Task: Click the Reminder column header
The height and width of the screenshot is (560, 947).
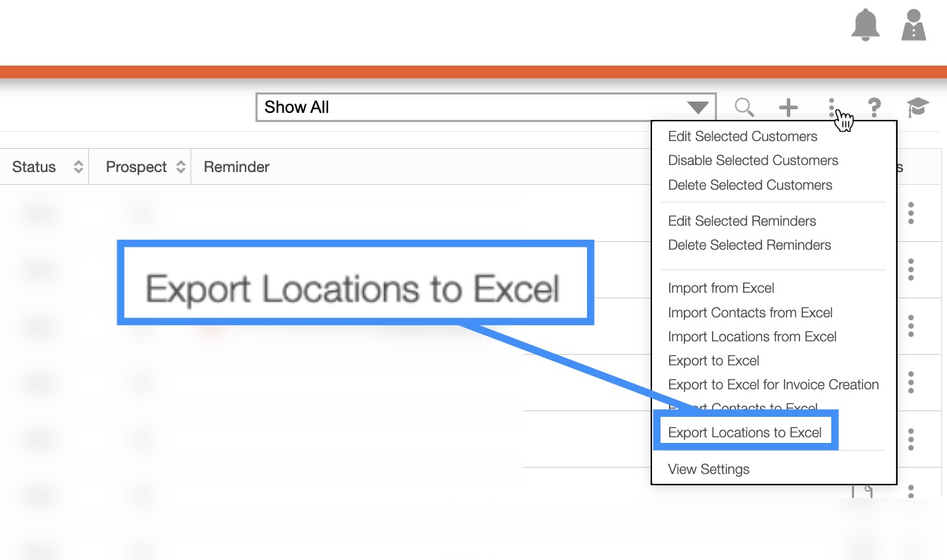Action: pos(236,167)
